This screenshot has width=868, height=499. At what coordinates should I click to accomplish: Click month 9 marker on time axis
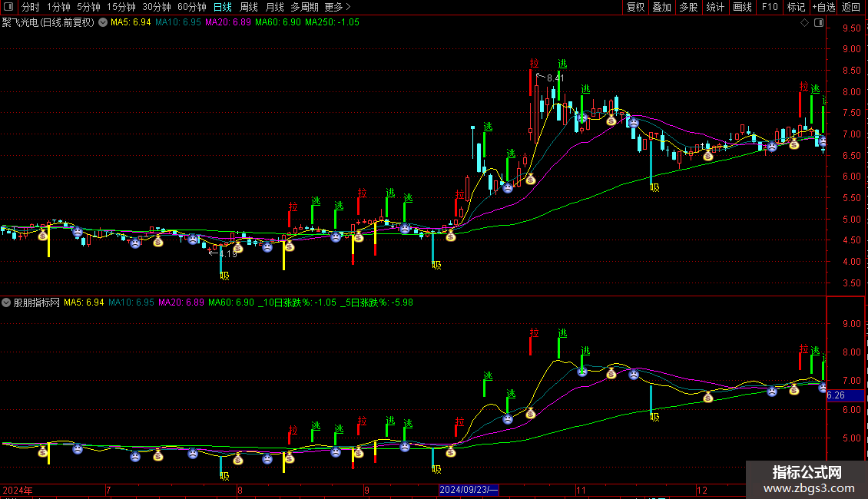click(x=366, y=490)
